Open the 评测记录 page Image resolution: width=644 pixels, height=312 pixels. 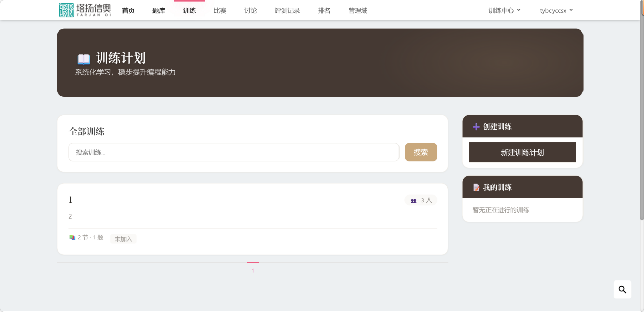pos(287,10)
